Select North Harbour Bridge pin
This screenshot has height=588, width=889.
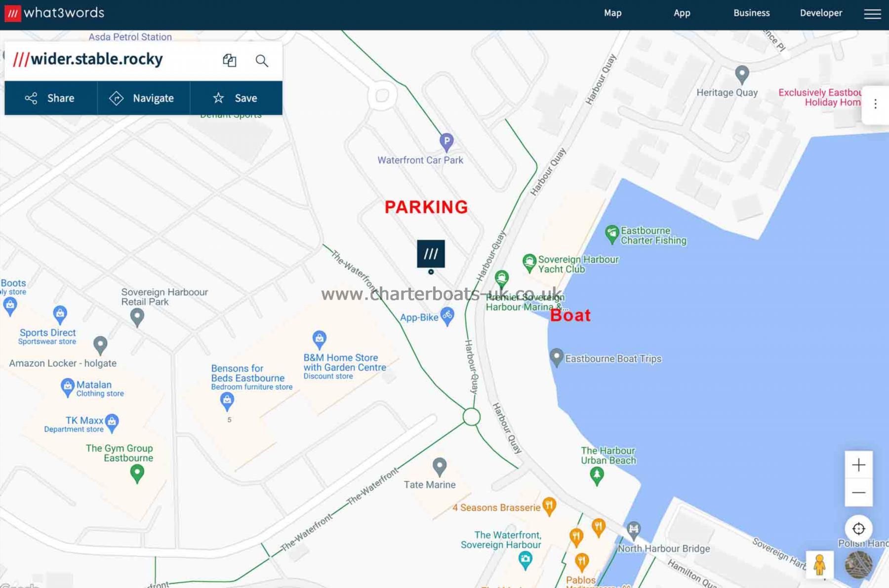pyautogui.click(x=634, y=531)
